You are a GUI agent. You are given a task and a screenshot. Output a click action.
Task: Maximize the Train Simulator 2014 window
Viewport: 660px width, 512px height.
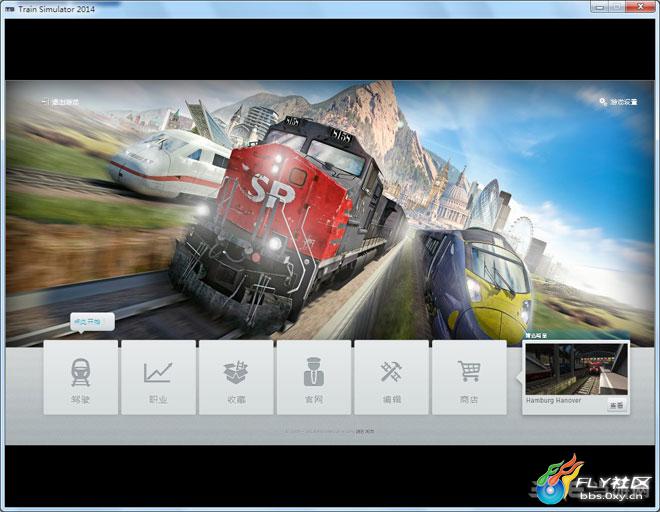617,7
